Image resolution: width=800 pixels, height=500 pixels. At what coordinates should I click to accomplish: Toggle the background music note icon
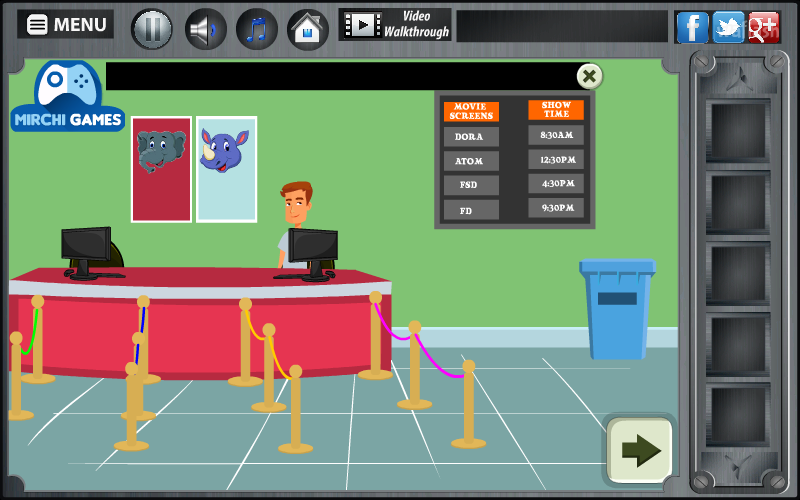[x=257, y=29]
